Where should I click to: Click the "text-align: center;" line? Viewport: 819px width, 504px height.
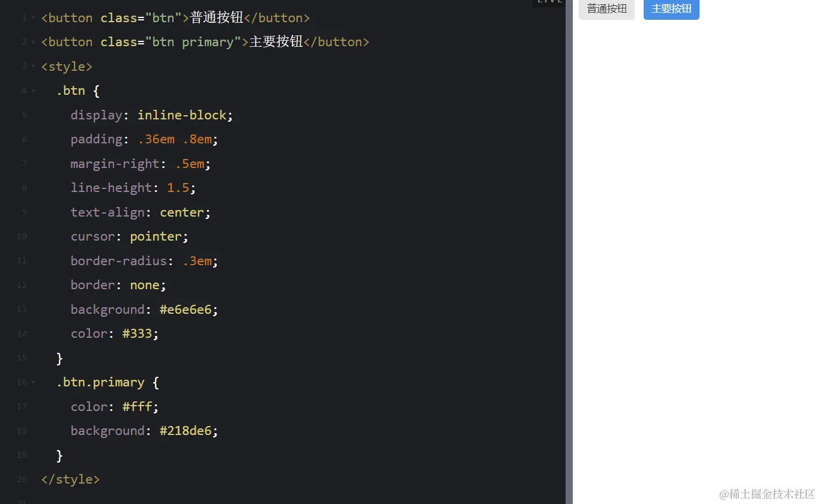tap(141, 212)
